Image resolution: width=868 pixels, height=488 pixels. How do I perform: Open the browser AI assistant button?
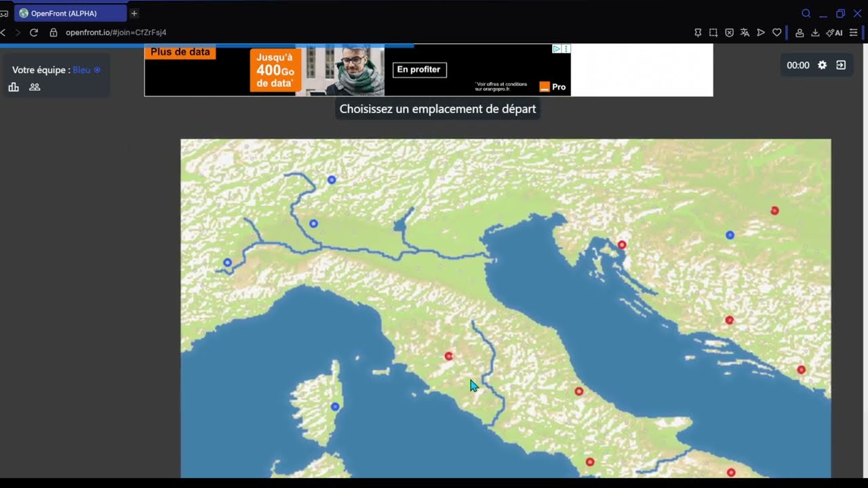pyautogui.click(x=834, y=33)
